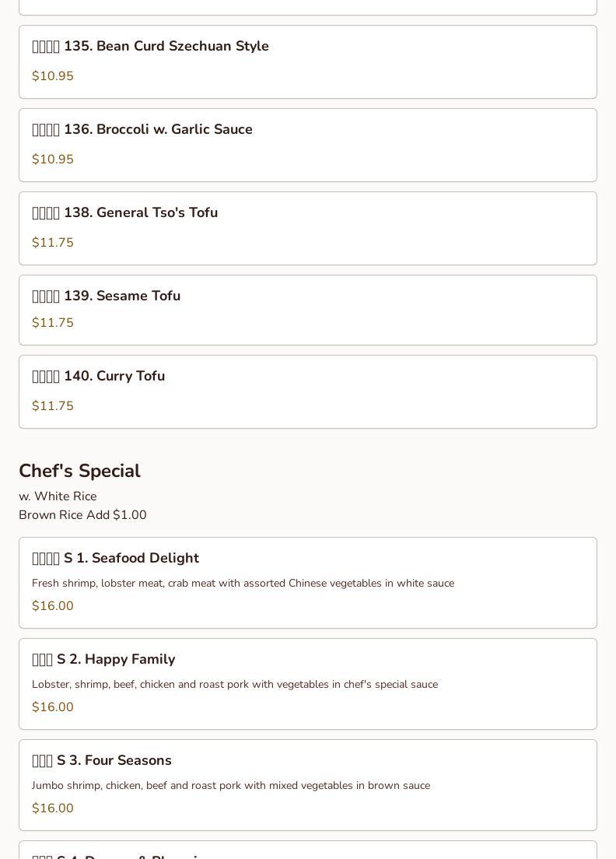Select S 1. Seafood Delight
Screen dimensions: 616x859
308,583
